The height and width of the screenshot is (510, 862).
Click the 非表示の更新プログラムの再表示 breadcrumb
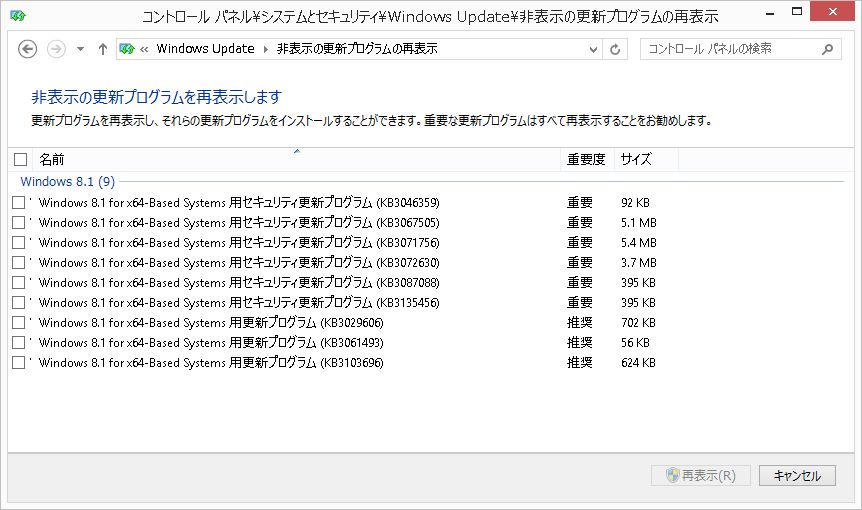click(357, 49)
